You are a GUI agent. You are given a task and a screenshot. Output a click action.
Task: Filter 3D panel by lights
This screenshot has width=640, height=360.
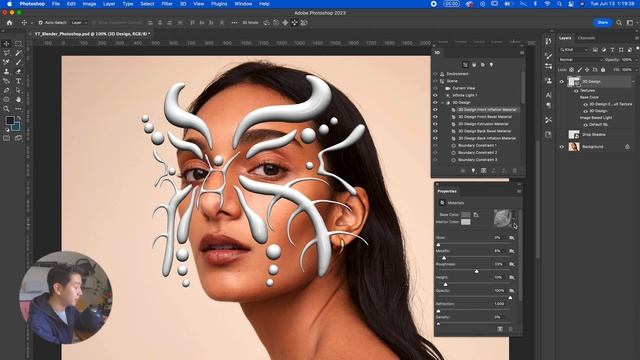491,64
